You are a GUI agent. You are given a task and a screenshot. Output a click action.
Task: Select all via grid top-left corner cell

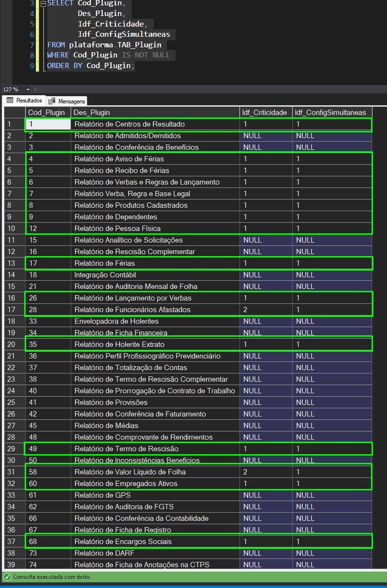pos(15,113)
